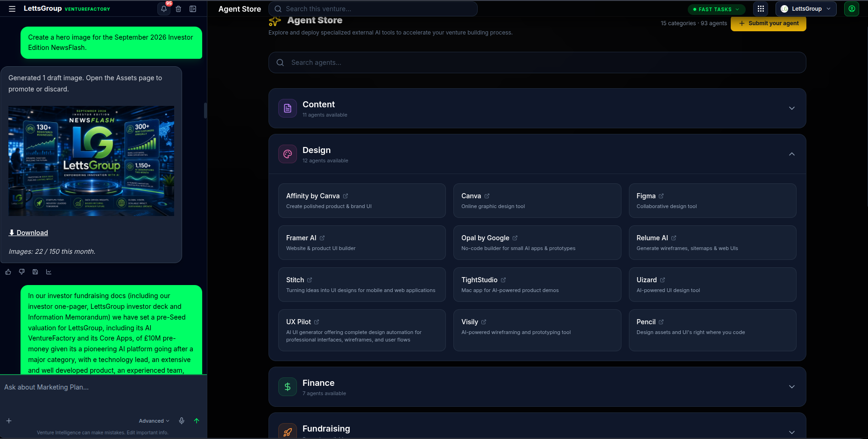
Task: Open external link icon next to Canva
Action: pyautogui.click(x=487, y=196)
